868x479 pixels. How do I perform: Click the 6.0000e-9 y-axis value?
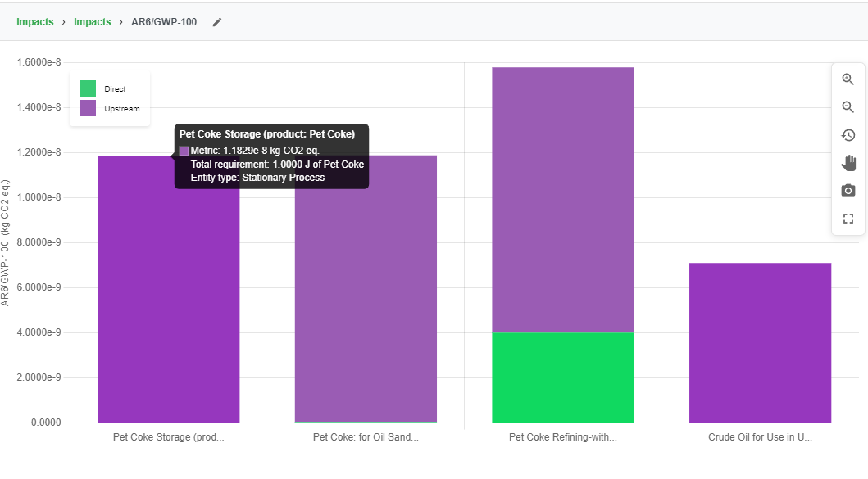point(39,287)
